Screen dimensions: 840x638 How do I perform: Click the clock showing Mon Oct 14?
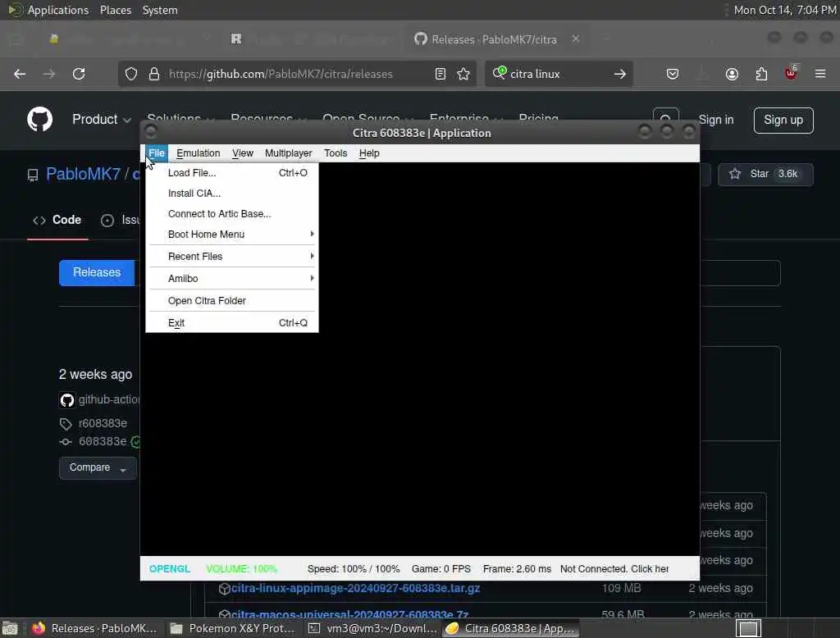(783, 10)
